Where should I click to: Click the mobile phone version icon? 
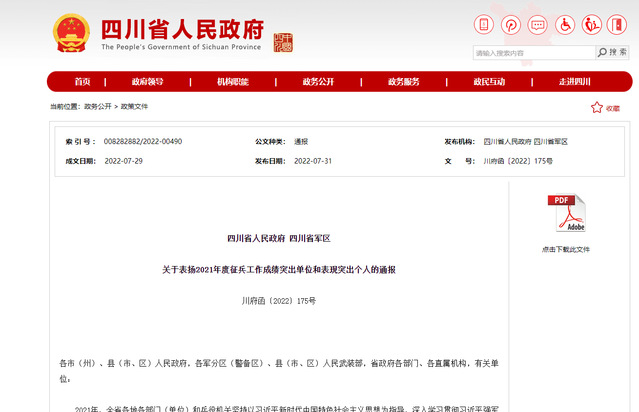(x=484, y=24)
